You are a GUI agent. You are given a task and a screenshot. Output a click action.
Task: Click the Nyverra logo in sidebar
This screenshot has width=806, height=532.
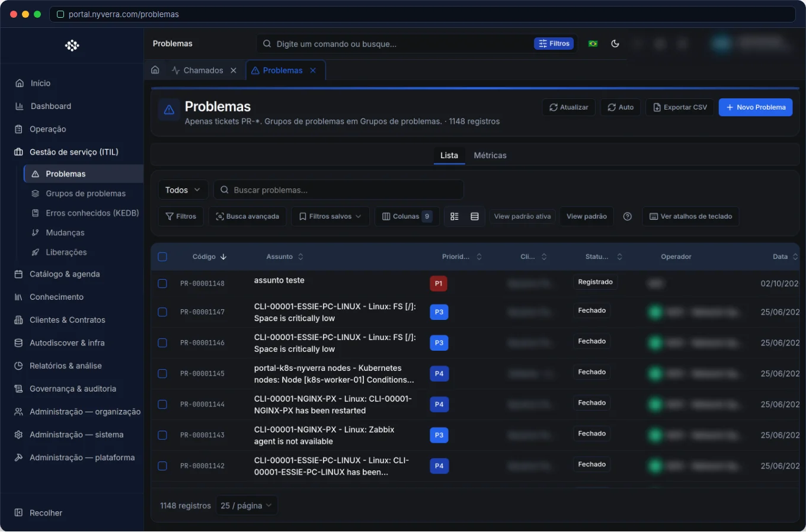point(72,46)
